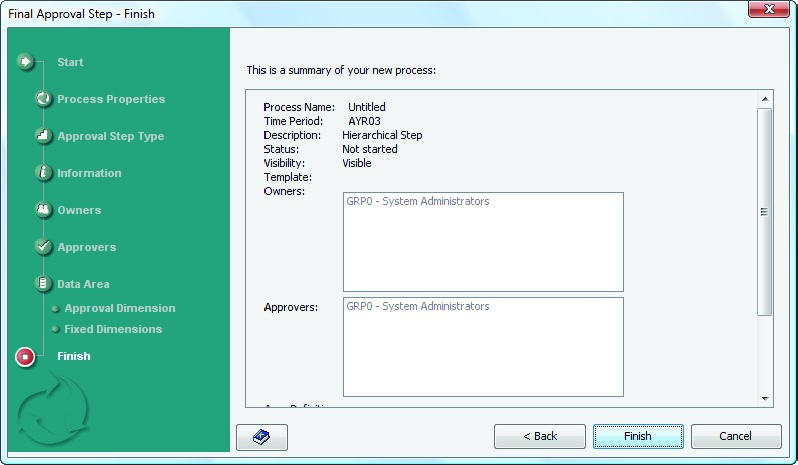Viewport: 798px width, 465px height.
Task: Select the Approval Step Type icon
Action: click(x=43, y=136)
